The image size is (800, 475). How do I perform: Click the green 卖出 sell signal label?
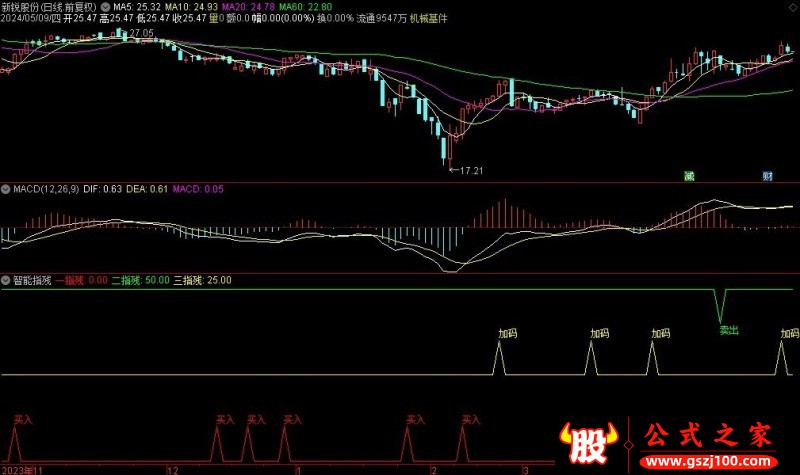click(728, 330)
